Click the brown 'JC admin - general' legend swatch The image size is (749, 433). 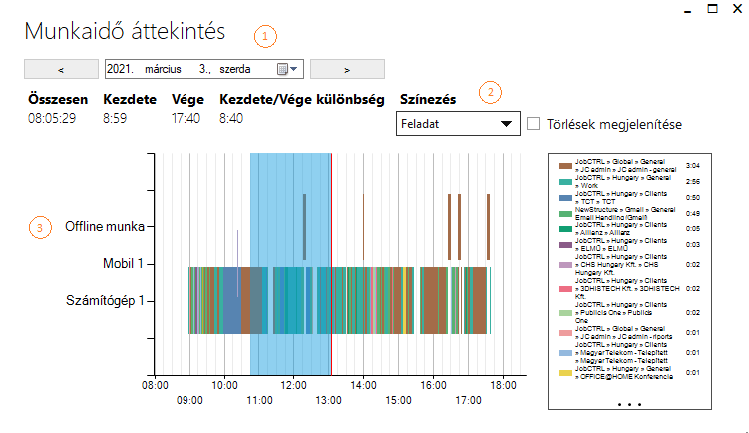pos(565,165)
